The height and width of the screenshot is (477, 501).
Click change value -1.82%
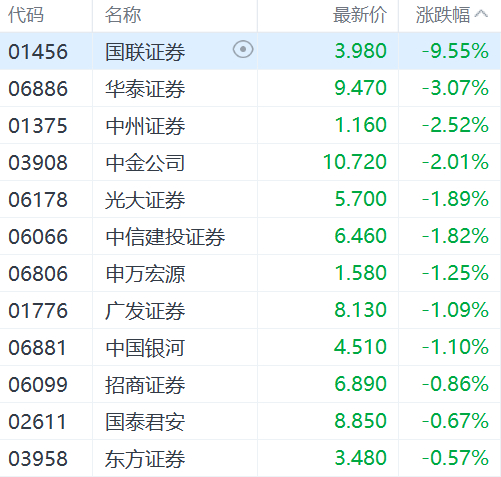pos(455,236)
